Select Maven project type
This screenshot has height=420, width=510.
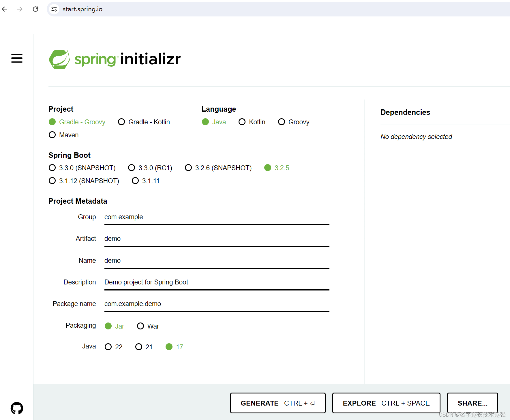(64, 135)
